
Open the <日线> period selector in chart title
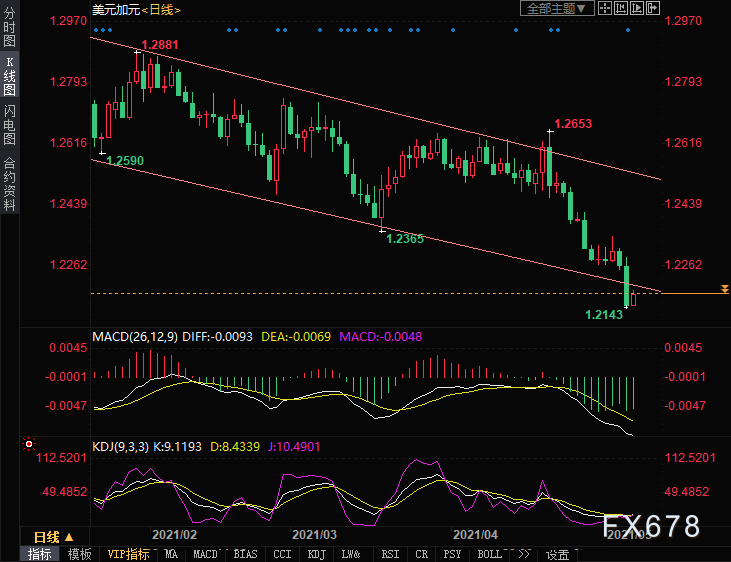point(162,9)
